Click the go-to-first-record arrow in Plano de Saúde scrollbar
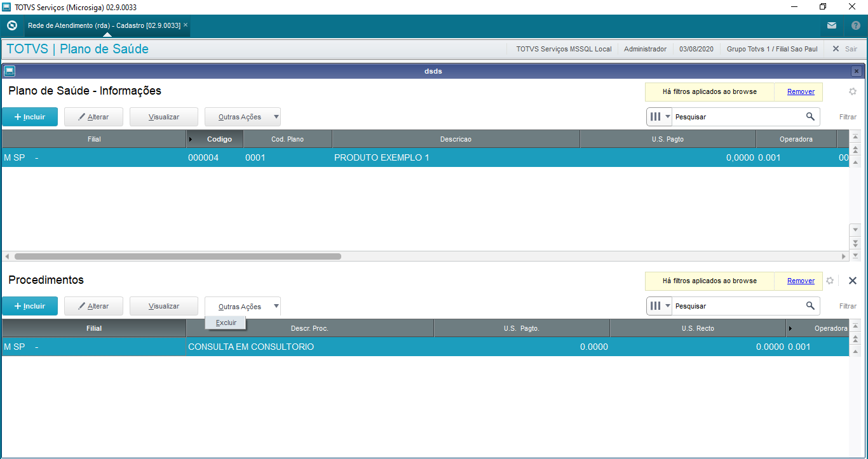The width and height of the screenshot is (868, 459). coord(855,137)
